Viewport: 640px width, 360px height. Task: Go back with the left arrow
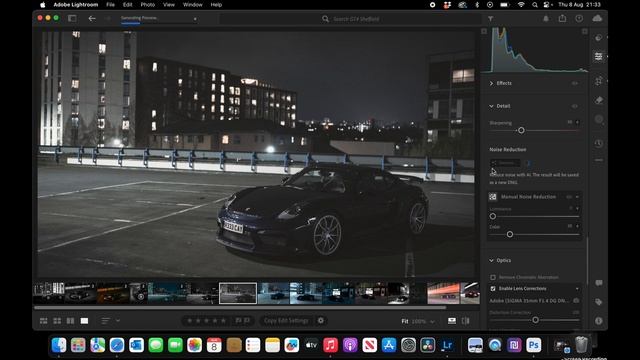point(92,18)
